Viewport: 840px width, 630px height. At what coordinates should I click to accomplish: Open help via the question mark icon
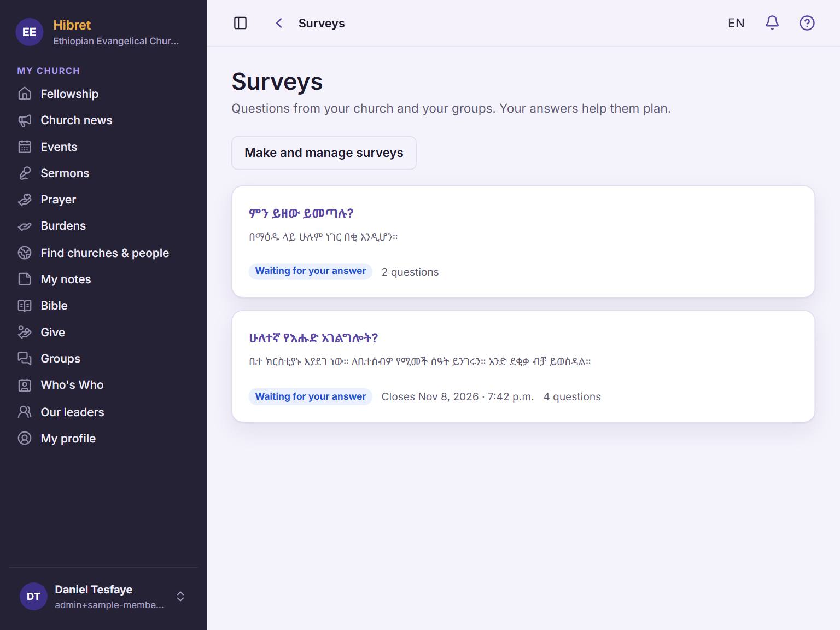click(x=807, y=23)
